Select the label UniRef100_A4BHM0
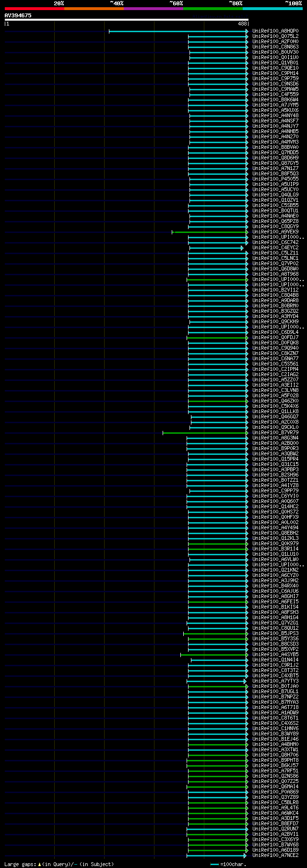 [x=275, y=745]
